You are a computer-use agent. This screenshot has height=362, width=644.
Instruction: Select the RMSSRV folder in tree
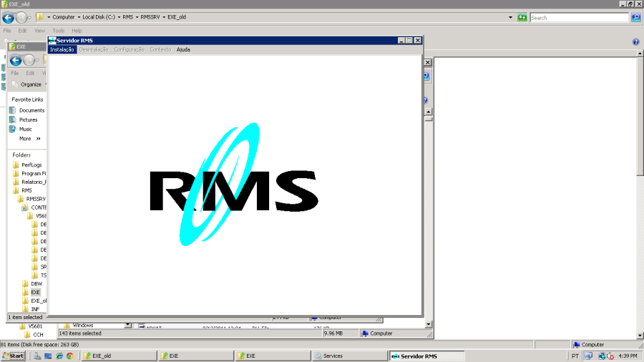click(36, 199)
